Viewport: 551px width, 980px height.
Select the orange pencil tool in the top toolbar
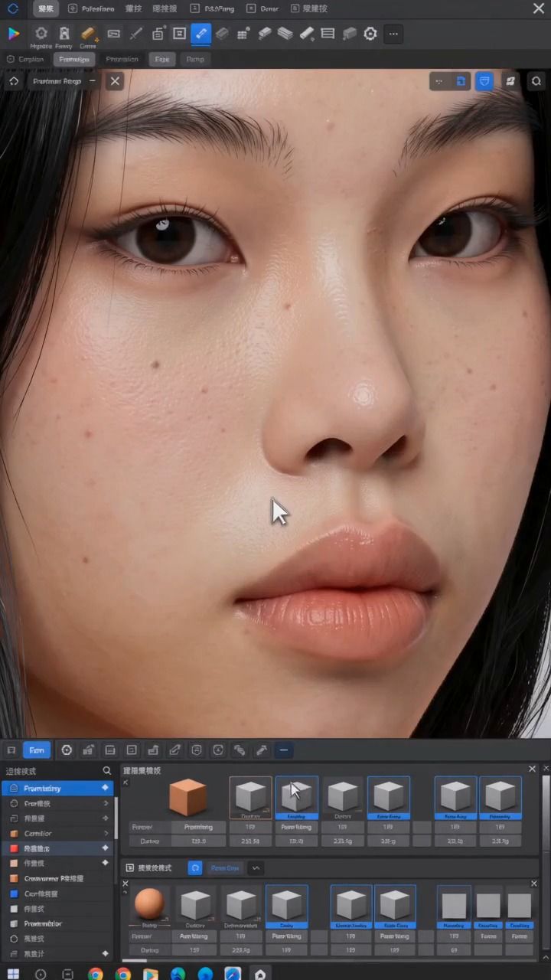pos(88,34)
